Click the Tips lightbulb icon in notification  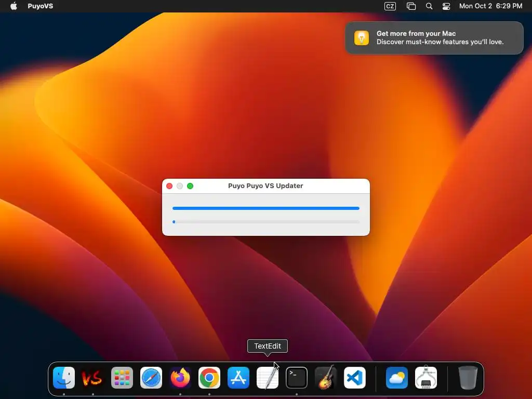click(362, 37)
